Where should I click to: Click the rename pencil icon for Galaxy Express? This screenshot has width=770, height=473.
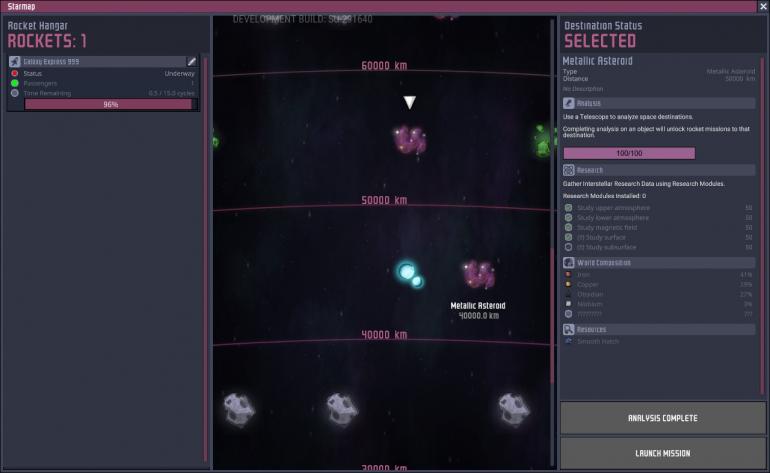[x=192, y=61]
